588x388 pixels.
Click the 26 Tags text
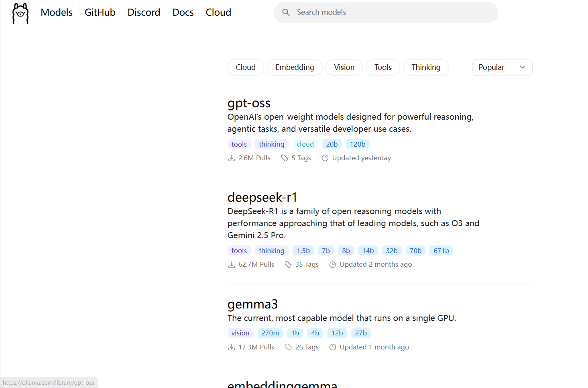[307, 347]
